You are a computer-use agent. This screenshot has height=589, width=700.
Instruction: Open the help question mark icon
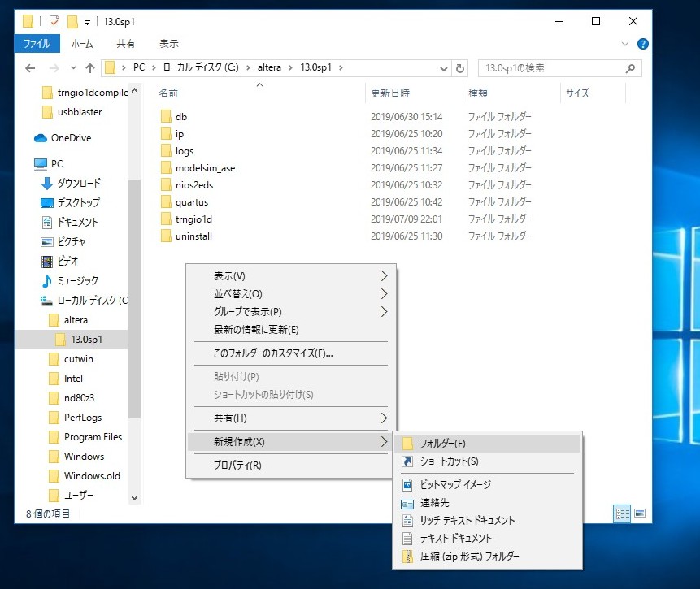click(643, 44)
